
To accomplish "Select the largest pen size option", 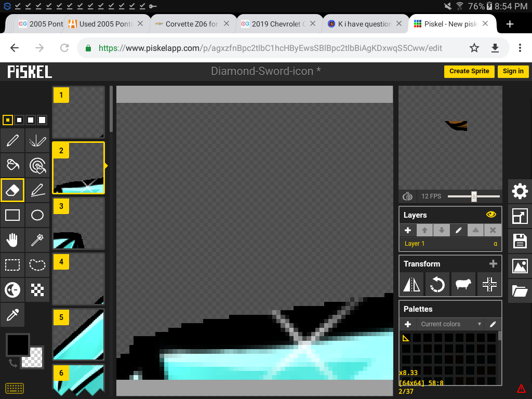I will click(x=42, y=120).
